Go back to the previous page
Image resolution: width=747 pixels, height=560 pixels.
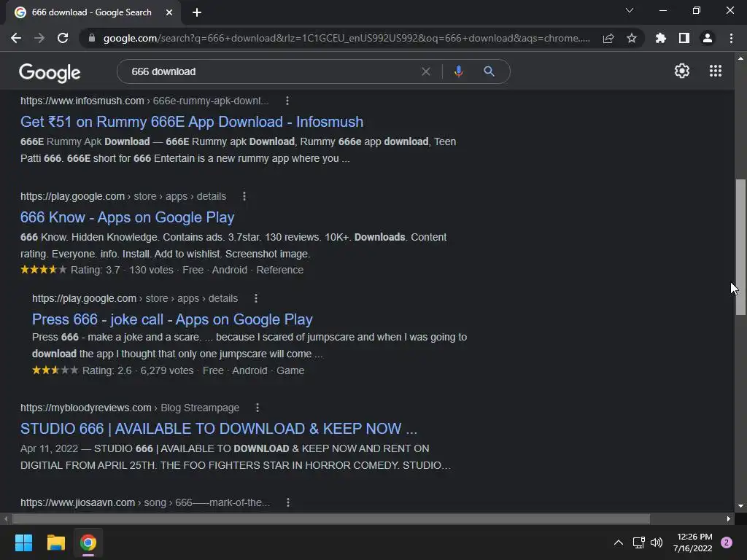click(x=16, y=38)
